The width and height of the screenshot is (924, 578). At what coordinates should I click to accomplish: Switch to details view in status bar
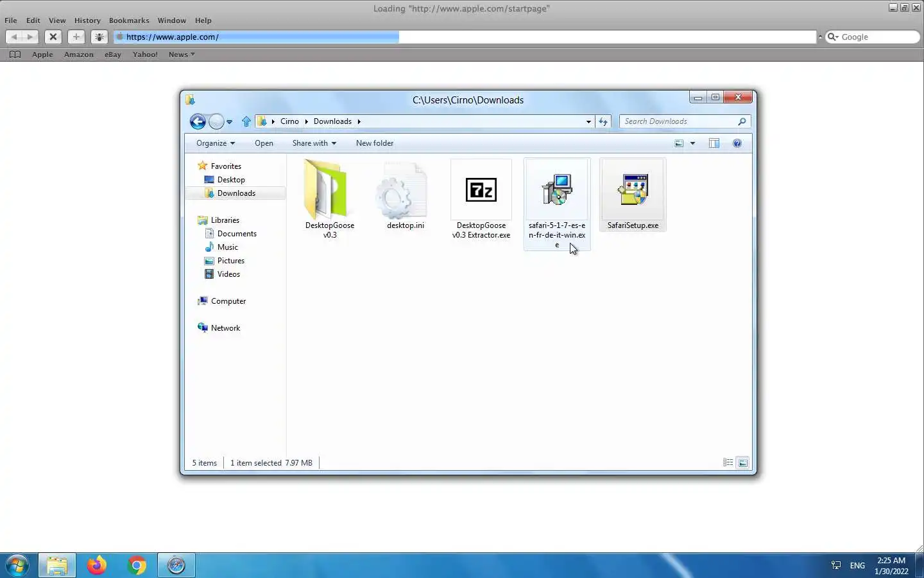coord(728,462)
